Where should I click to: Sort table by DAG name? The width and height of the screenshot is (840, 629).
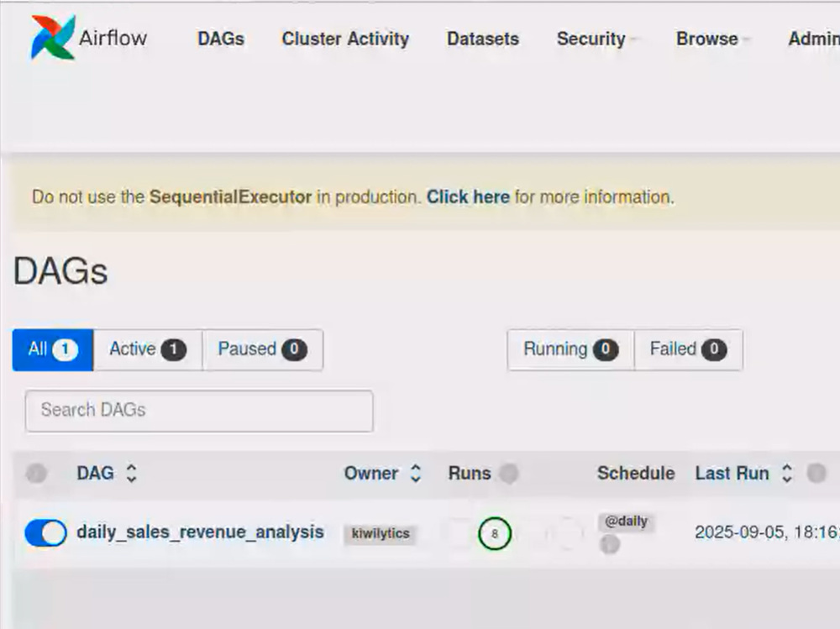[107, 473]
